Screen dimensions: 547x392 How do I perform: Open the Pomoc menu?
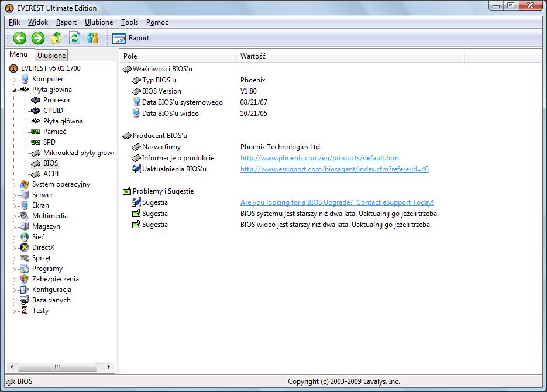[157, 22]
